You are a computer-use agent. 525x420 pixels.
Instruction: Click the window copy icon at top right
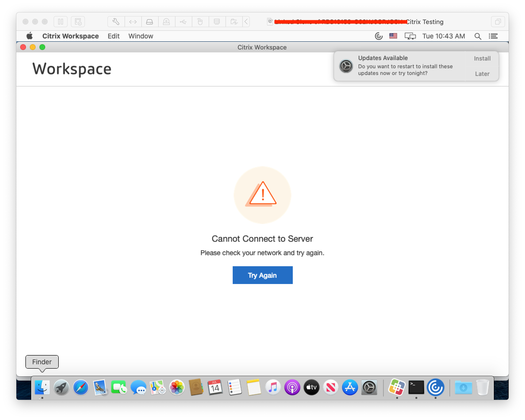[498, 22]
